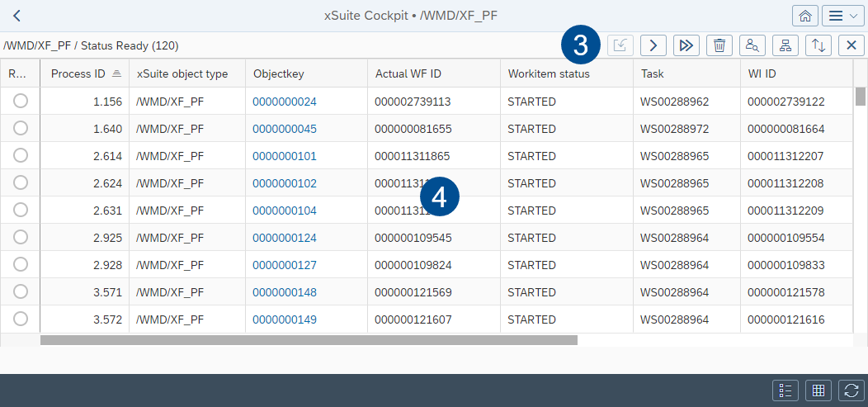Screen dimensions: 868x407
Task: Go back using the header back arrow
Action: (x=17, y=16)
